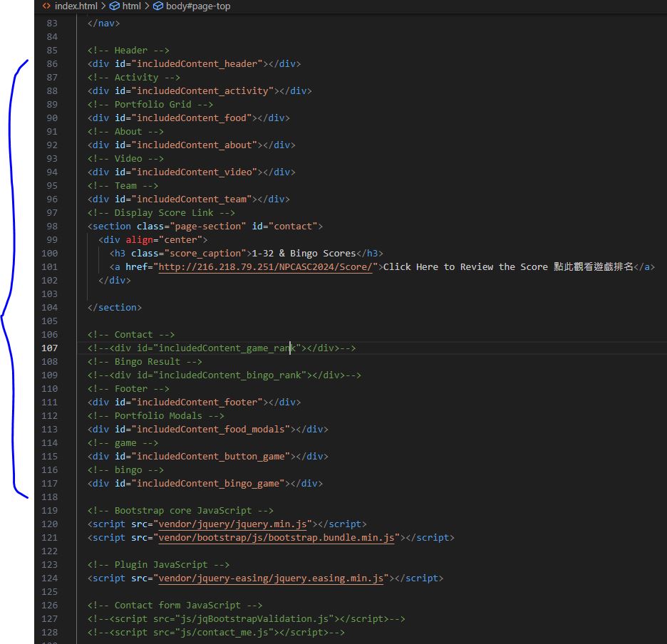
Task: Click the index.html file icon in breadcrumb
Action: (x=46, y=6)
